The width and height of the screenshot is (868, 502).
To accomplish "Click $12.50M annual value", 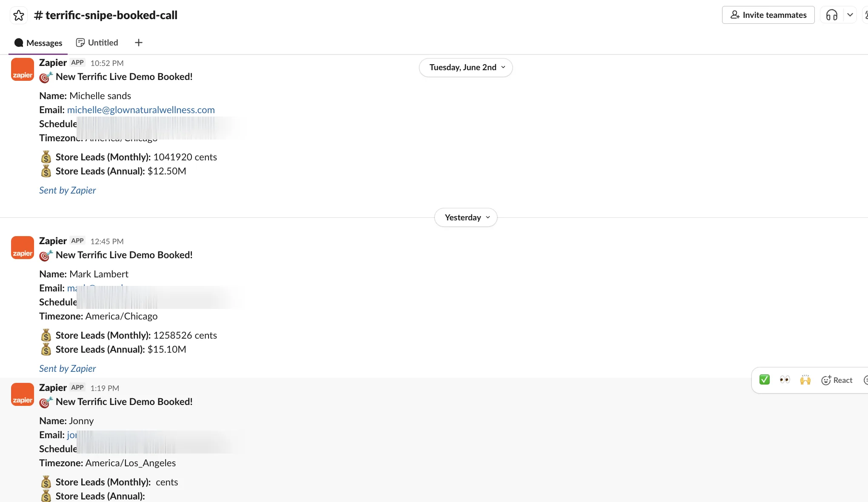I will 167,171.
